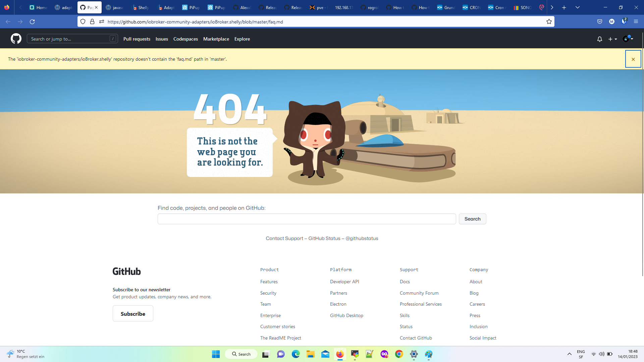
Task: Switch to the Home tab
Action: [38, 7]
